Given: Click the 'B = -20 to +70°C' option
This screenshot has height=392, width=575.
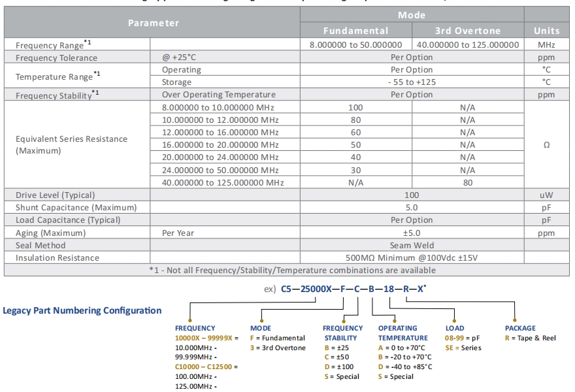Looking at the screenshot, I should click(404, 357).
